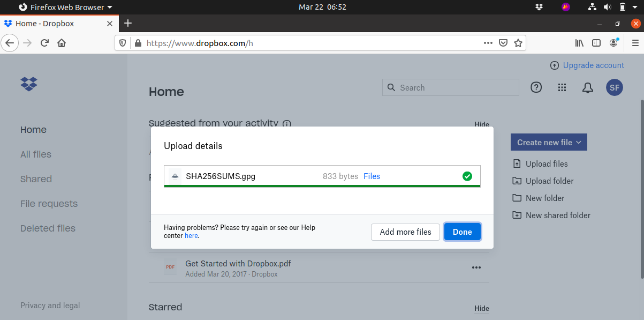Click Save to Pocket icon
644x320 pixels.
(x=503, y=43)
